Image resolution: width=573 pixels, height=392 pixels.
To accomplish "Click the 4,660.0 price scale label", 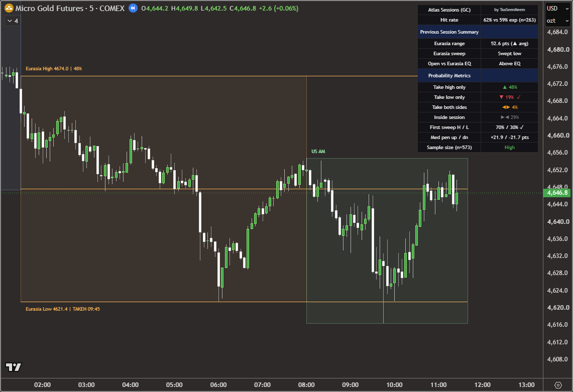I will (x=558, y=135).
